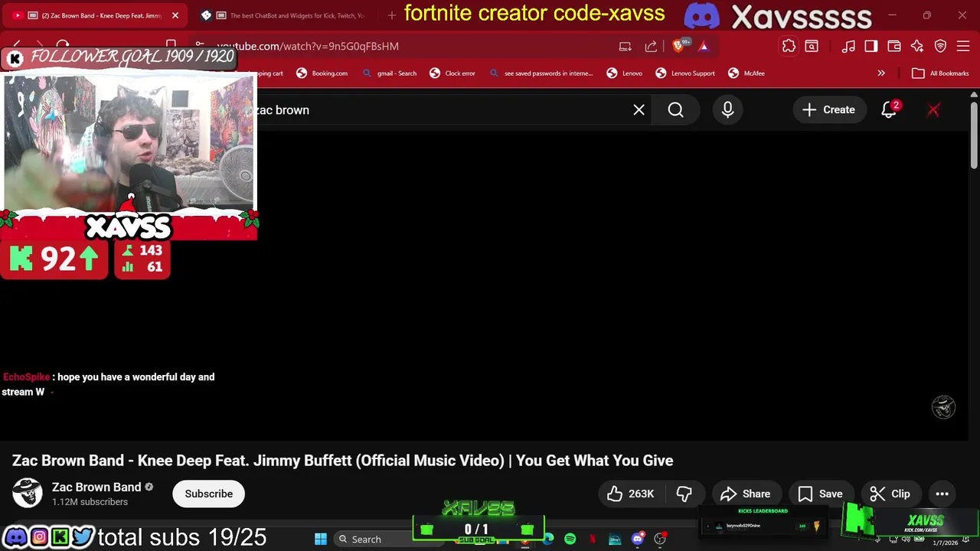This screenshot has height=551, width=980.
Task: Subscribe to Zac Brown Band channel
Action: click(208, 494)
